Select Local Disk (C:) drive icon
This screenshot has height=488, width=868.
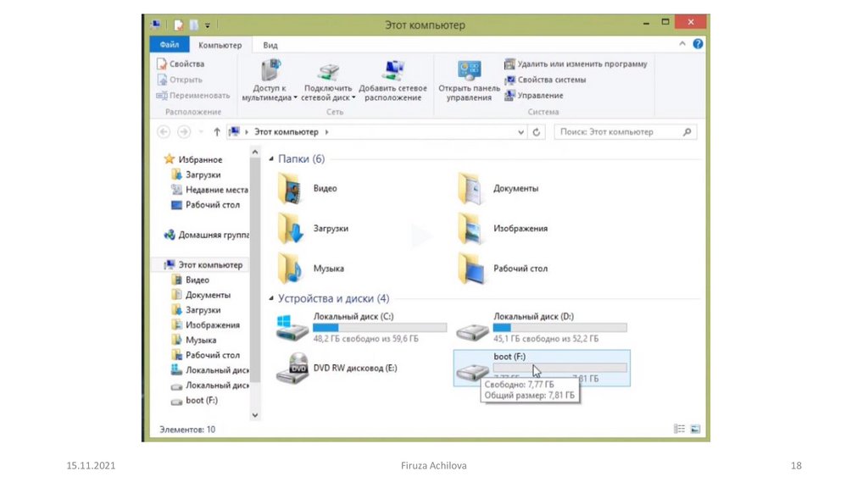coord(292,327)
